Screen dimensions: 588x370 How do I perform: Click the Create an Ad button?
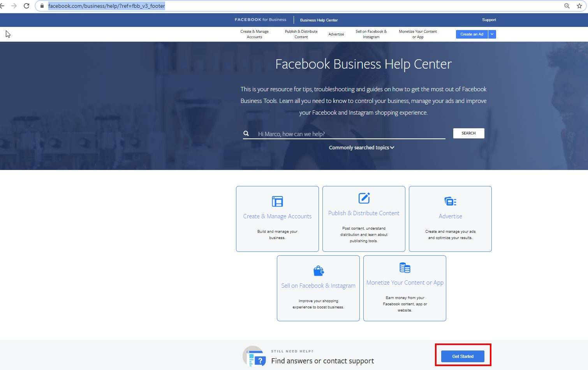click(x=472, y=34)
